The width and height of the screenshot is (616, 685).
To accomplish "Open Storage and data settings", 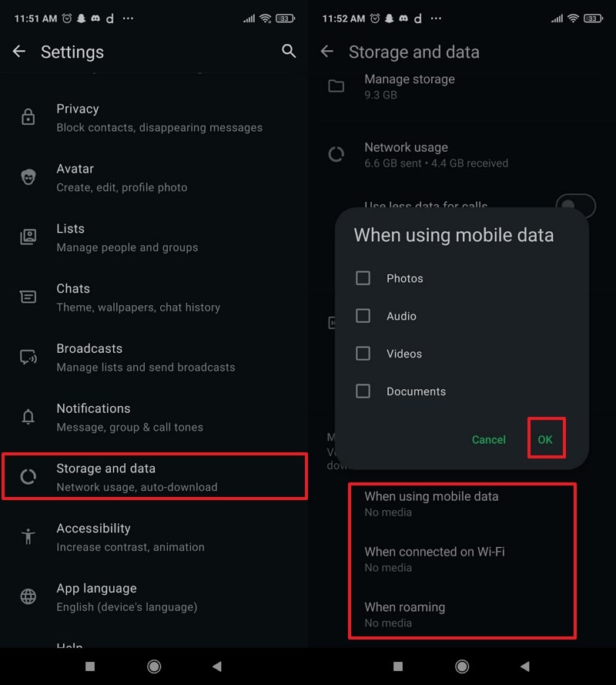I will [154, 477].
